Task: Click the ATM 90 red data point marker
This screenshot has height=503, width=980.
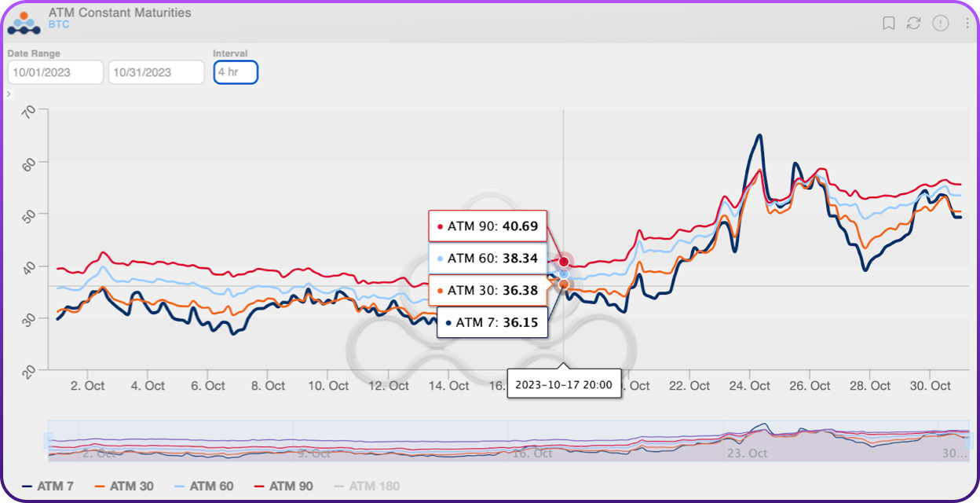Action: (x=564, y=261)
